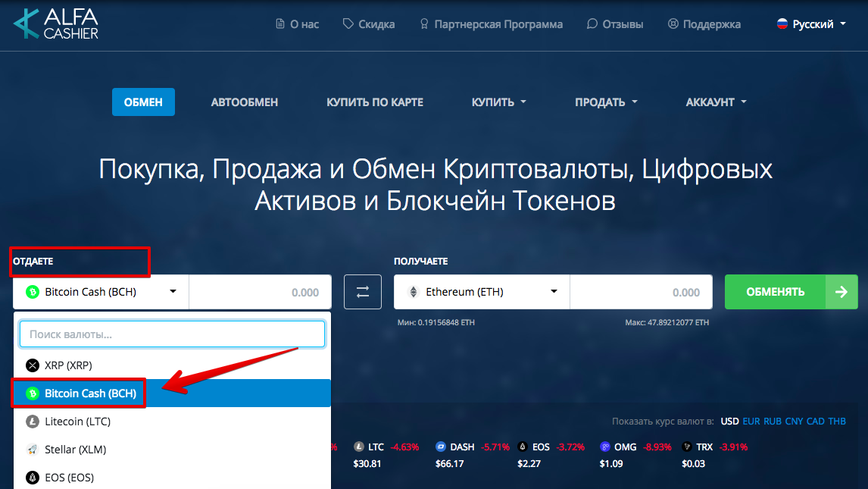Screen dimensions: 868x489
Task: Open the Ethereum (ETH) receive-currency dropdown
Action: click(482, 292)
